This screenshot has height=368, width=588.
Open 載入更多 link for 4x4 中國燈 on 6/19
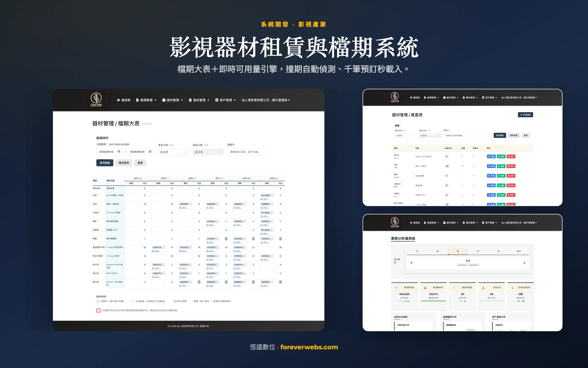pos(265,199)
